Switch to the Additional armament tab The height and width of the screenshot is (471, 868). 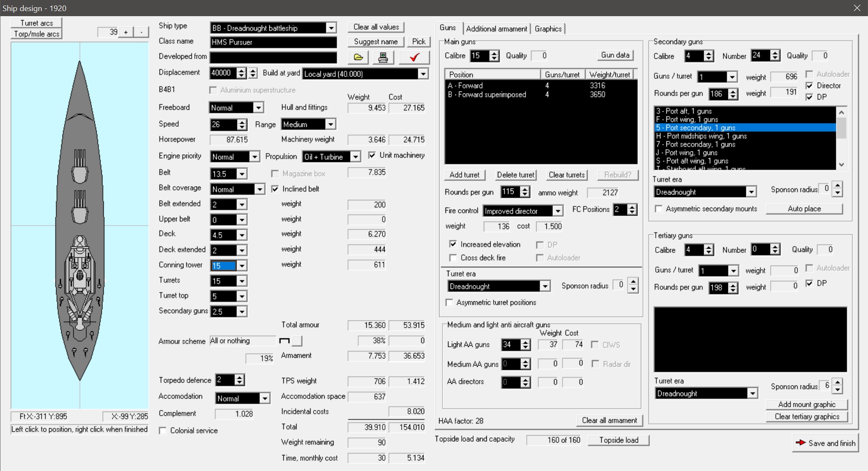point(497,28)
